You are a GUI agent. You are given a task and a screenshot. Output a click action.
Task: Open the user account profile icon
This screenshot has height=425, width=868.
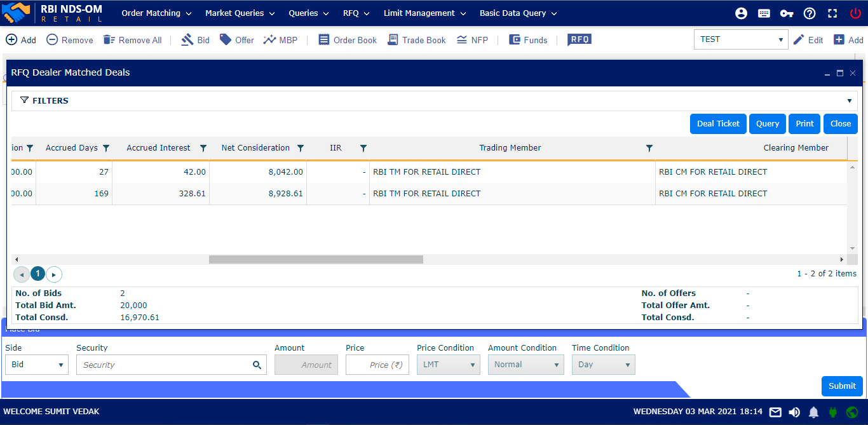pos(741,13)
